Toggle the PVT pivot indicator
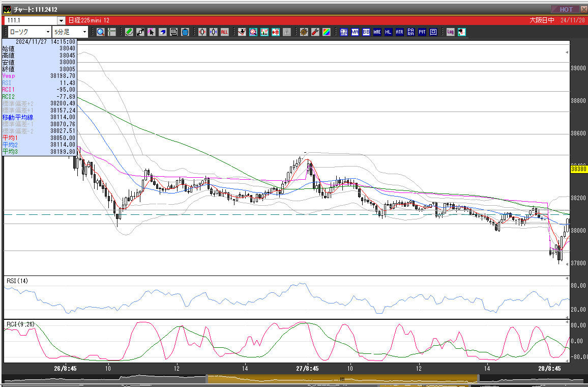 (x=422, y=32)
